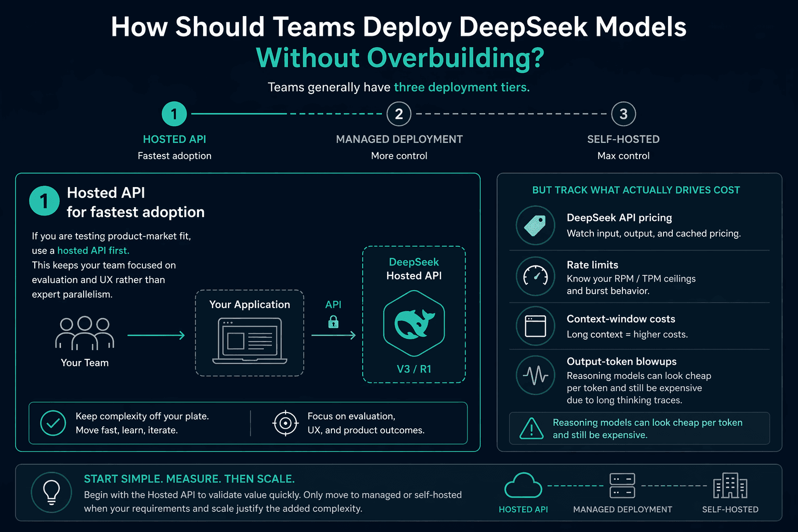
Task: Click the cloud icon above HOSTED API
Action: [523, 486]
